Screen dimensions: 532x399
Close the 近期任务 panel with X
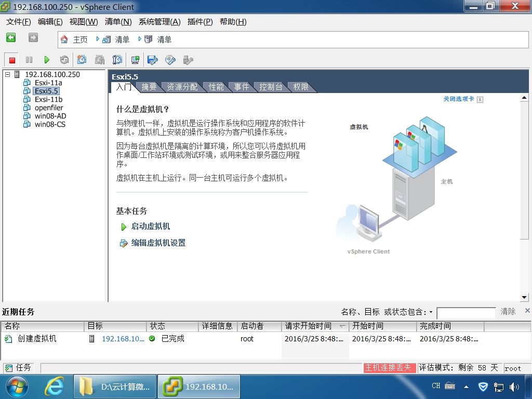click(x=527, y=311)
